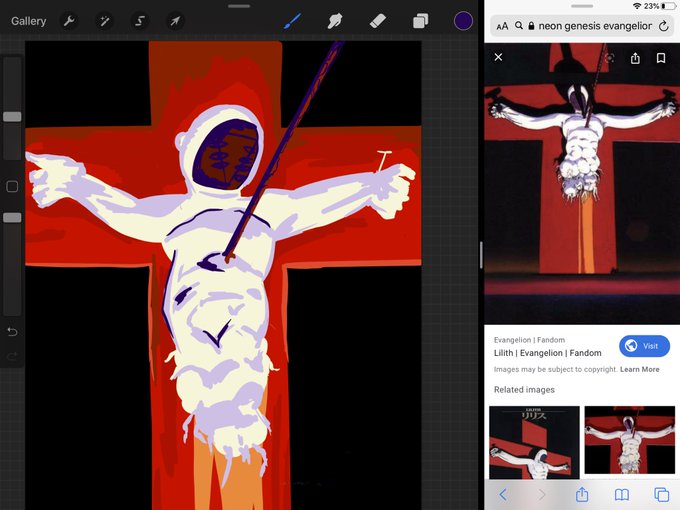Open the Layers panel
The width and height of the screenshot is (680, 510).
(420, 21)
